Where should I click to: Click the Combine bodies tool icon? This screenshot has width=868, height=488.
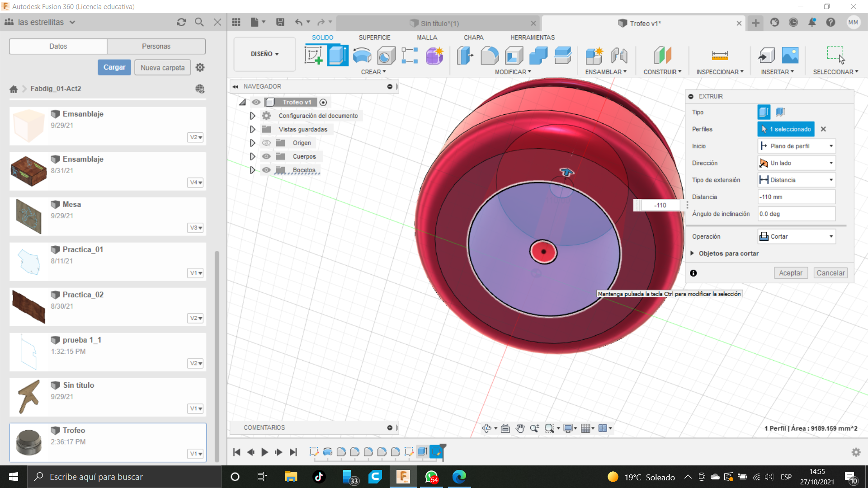click(538, 56)
